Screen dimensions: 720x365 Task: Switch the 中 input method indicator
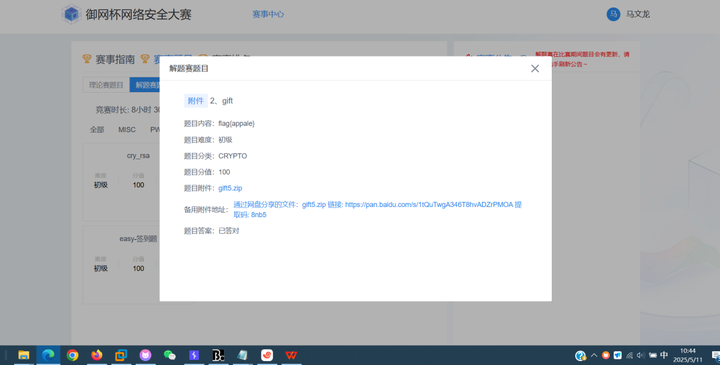(664, 355)
